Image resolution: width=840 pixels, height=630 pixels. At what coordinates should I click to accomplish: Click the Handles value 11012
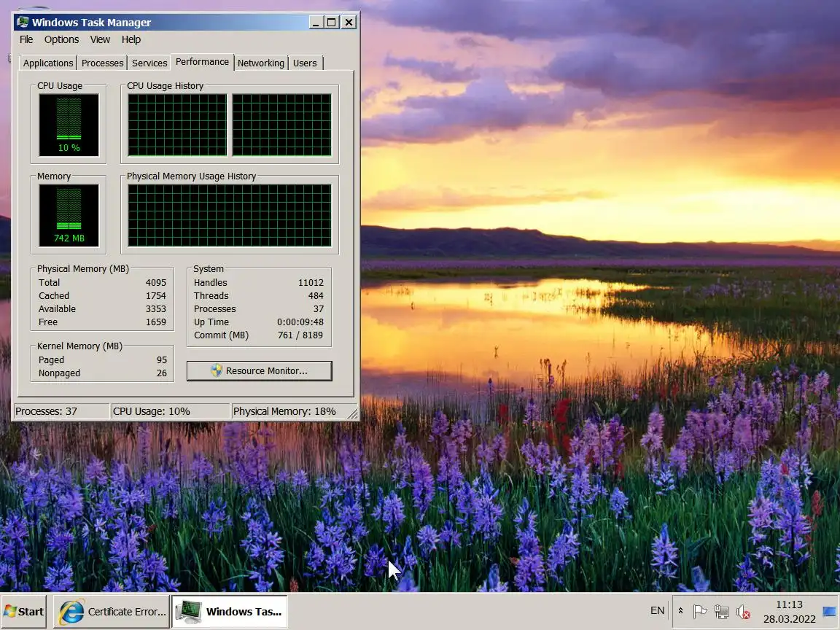point(311,282)
